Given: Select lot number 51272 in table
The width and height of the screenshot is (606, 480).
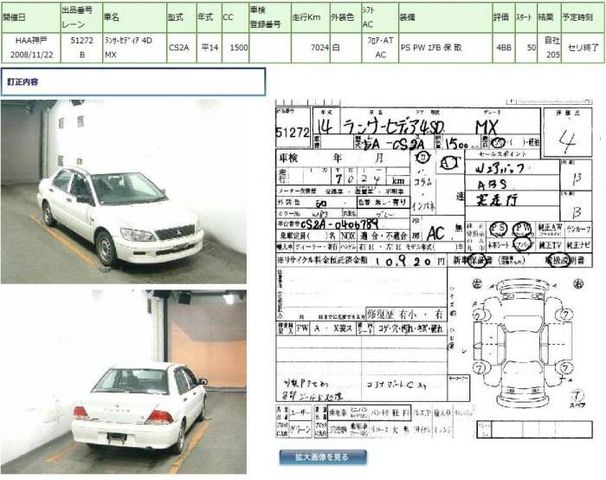Looking at the screenshot, I should 82,40.
